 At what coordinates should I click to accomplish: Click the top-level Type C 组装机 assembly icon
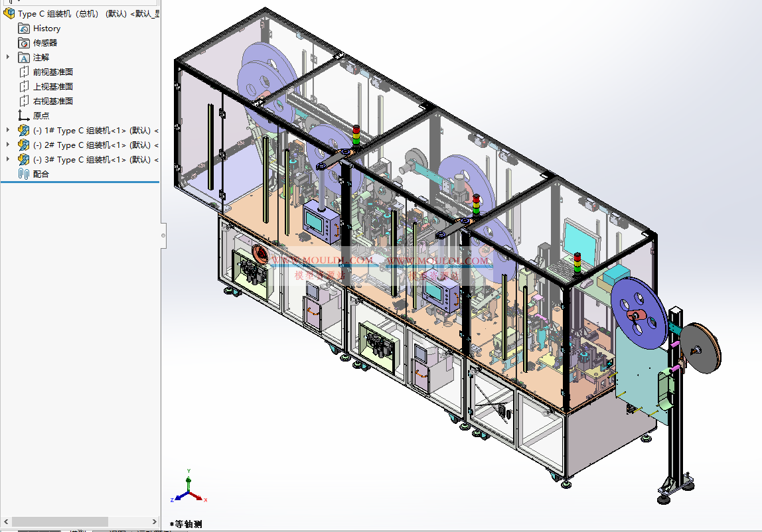pos(8,13)
